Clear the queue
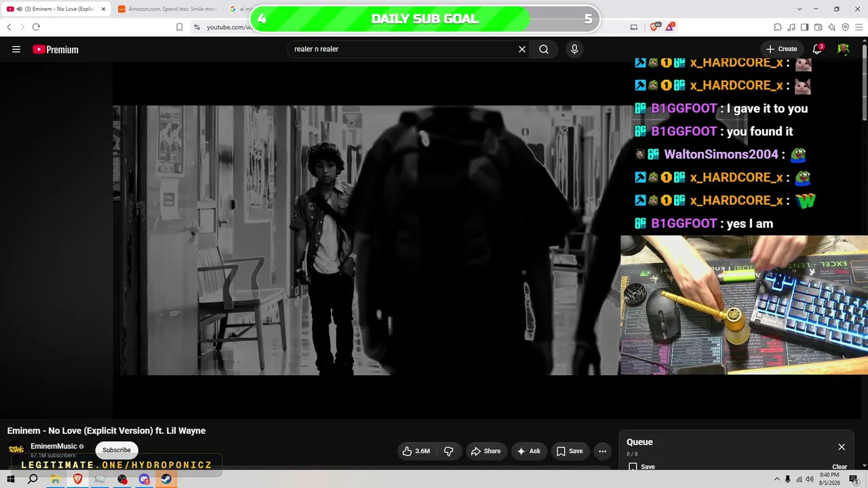The width and height of the screenshot is (868, 488). pyautogui.click(x=840, y=467)
